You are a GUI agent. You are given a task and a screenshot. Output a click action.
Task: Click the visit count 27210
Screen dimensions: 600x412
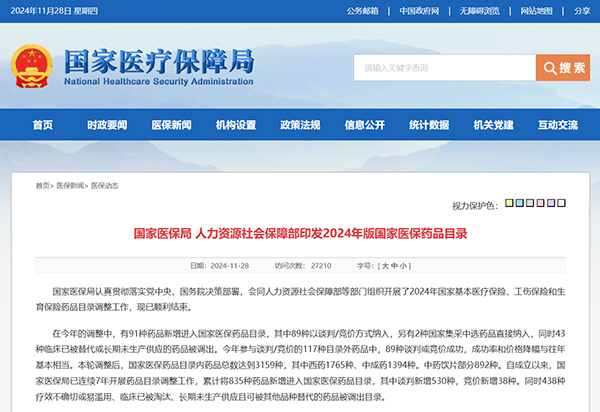click(321, 266)
